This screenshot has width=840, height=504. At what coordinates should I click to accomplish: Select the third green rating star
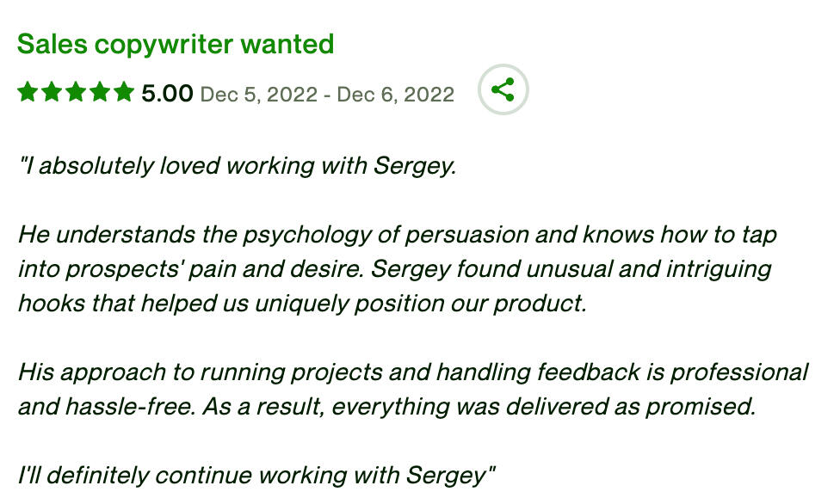pyautogui.click(x=76, y=92)
